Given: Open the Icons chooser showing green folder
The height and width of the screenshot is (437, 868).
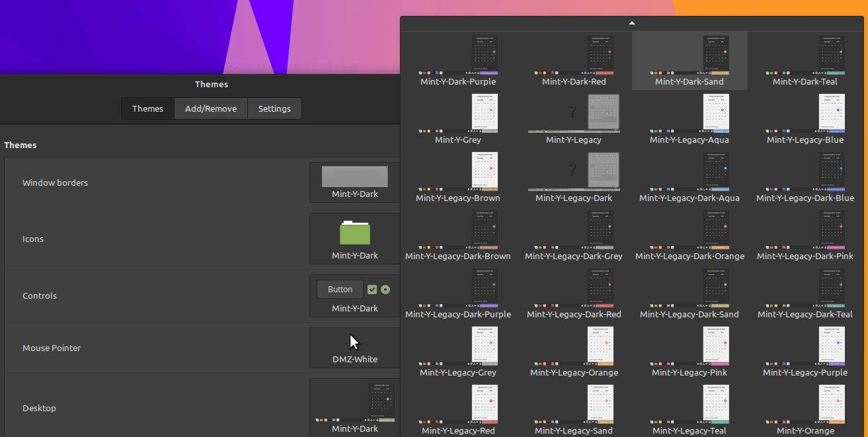Looking at the screenshot, I should point(355,239).
